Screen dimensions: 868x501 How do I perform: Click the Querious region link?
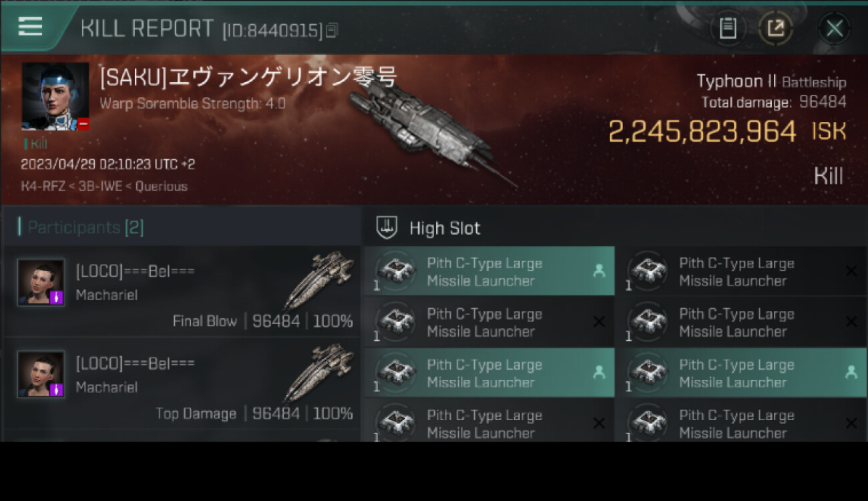[162, 186]
